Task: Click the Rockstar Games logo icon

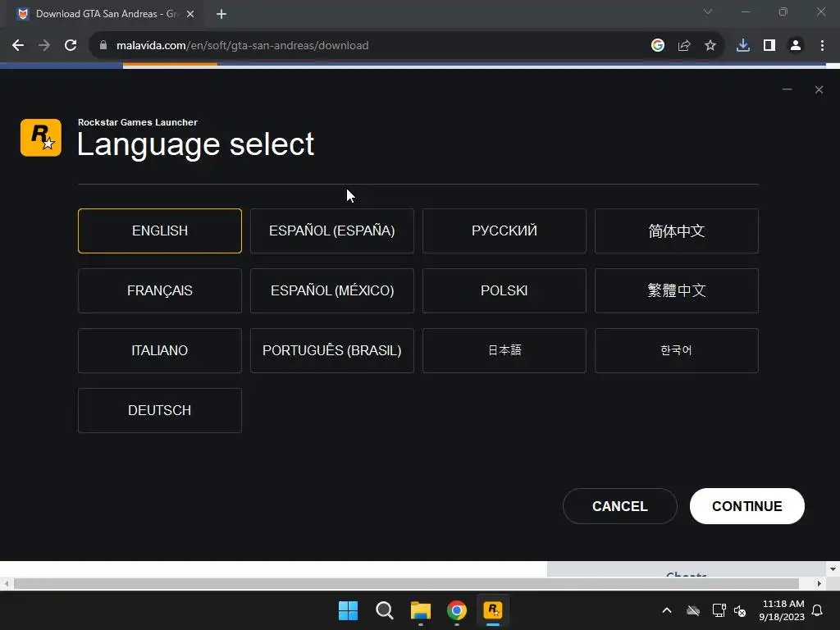Action: pyautogui.click(x=41, y=138)
